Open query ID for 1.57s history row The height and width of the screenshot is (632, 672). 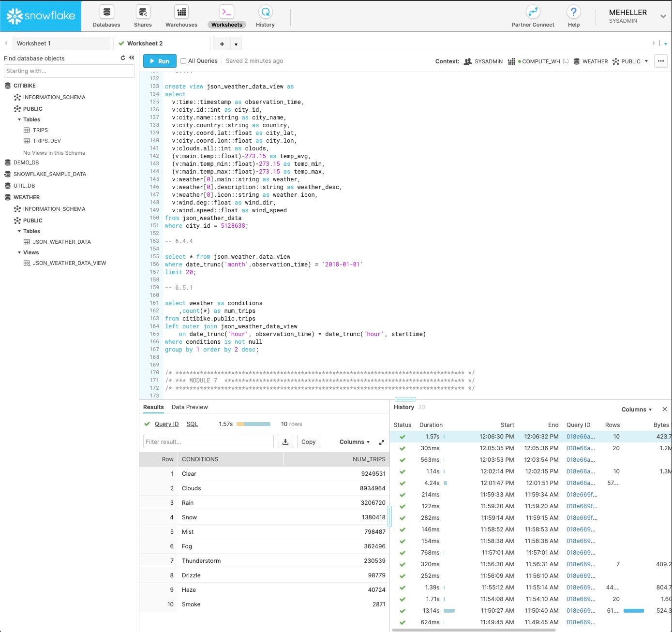click(x=581, y=437)
